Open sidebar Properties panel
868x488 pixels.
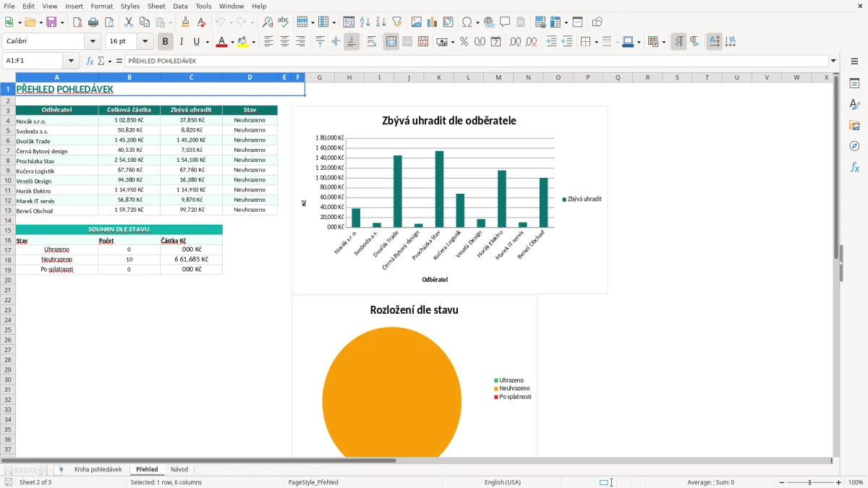(x=854, y=84)
